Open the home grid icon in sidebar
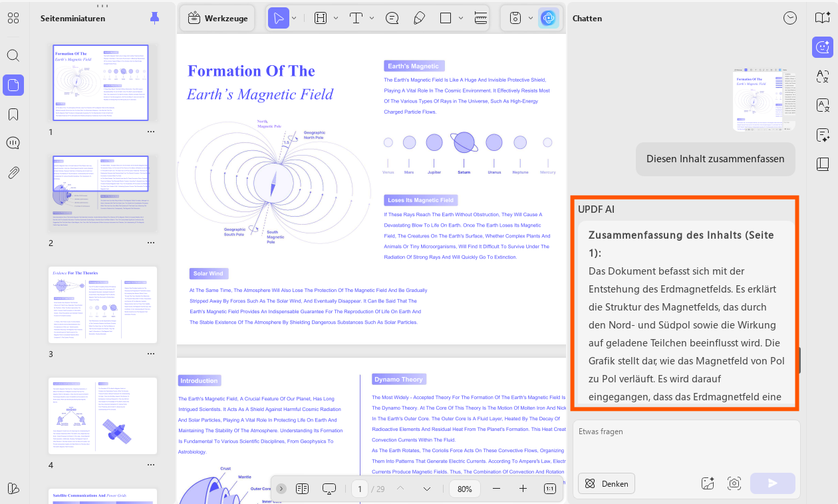Viewport: 838px width, 504px height. pos(13,18)
